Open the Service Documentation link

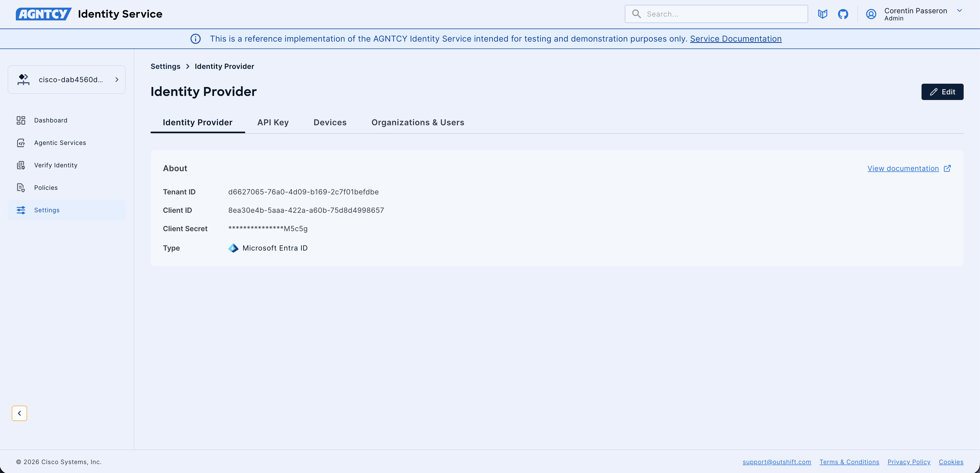pos(736,39)
